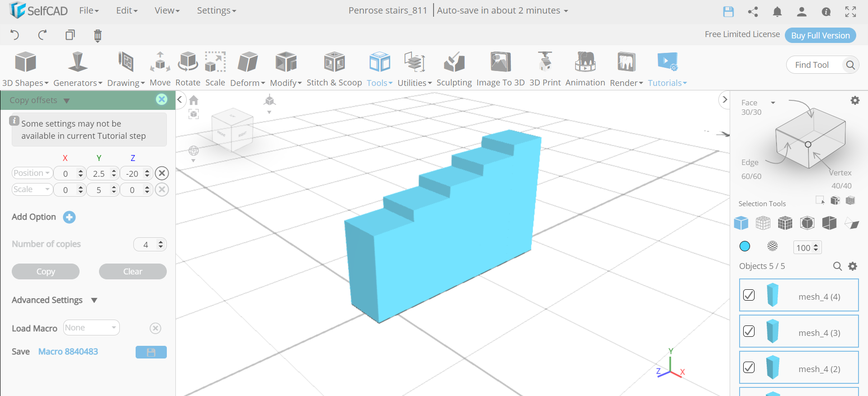Click the Clear button
868x396 pixels.
pyautogui.click(x=133, y=271)
